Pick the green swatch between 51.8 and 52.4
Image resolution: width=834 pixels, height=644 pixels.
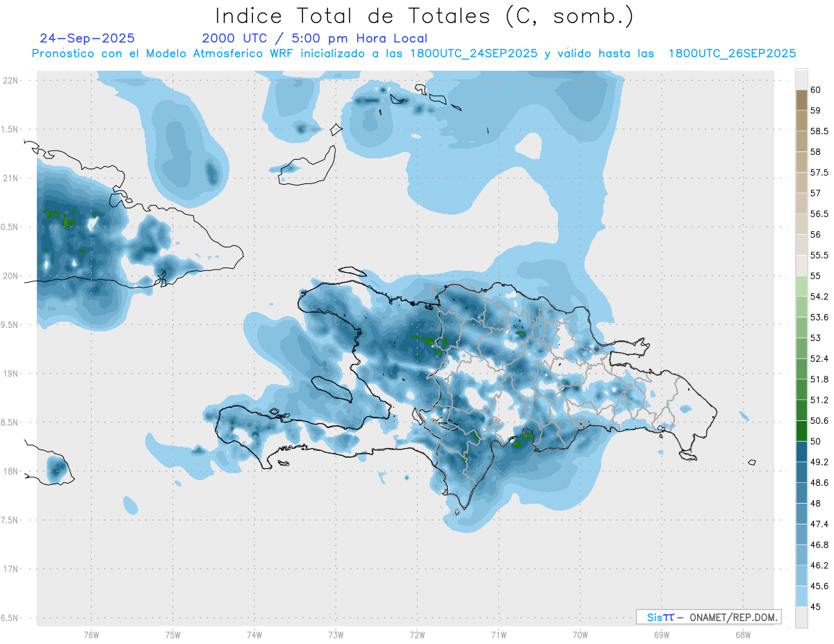click(x=801, y=369)
